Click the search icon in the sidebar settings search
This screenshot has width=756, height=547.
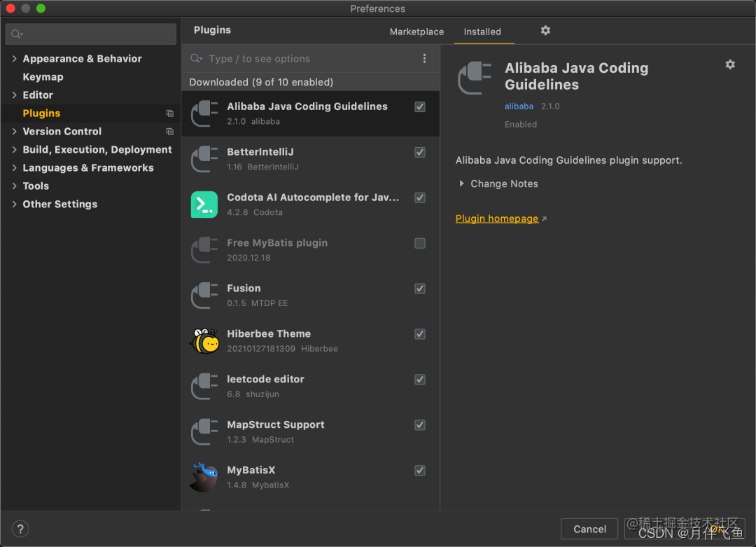(17, 34)
